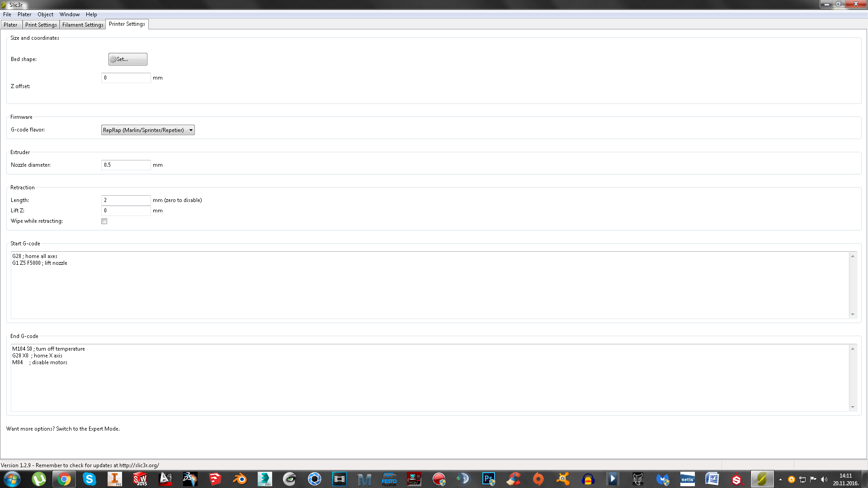Open Blender from the taskbar
The width and height of the screenshot is (868, 488).
coord(240,479)
